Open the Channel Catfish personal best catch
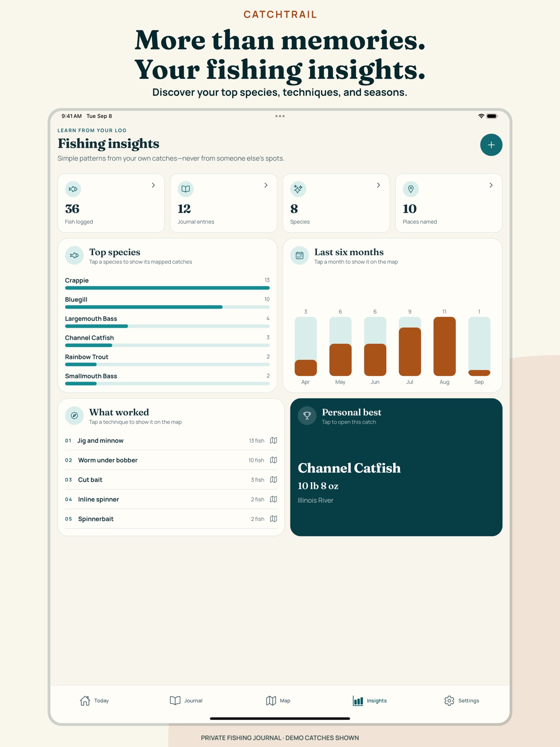This screenshot has width=560, height=747. (x=396, y=467)
